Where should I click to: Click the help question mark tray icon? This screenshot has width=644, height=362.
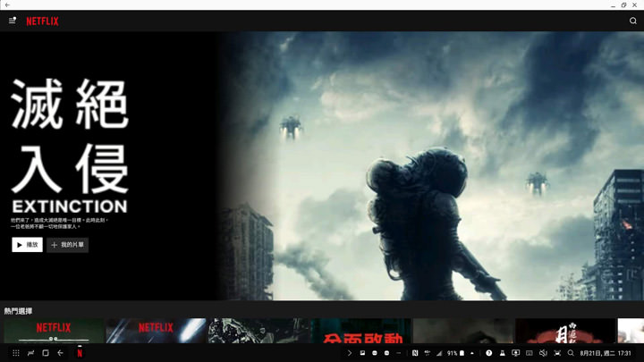(489, 353)
